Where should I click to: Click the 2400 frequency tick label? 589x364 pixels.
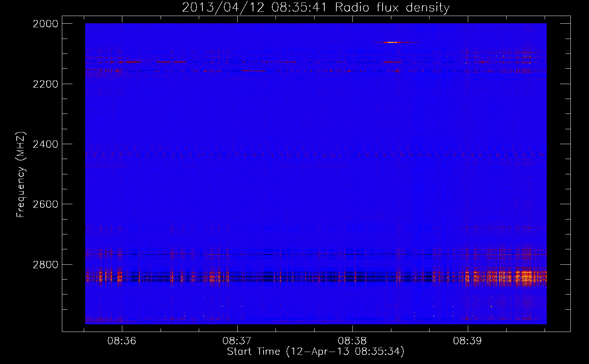pyautogui.click(x=46, y=144)
